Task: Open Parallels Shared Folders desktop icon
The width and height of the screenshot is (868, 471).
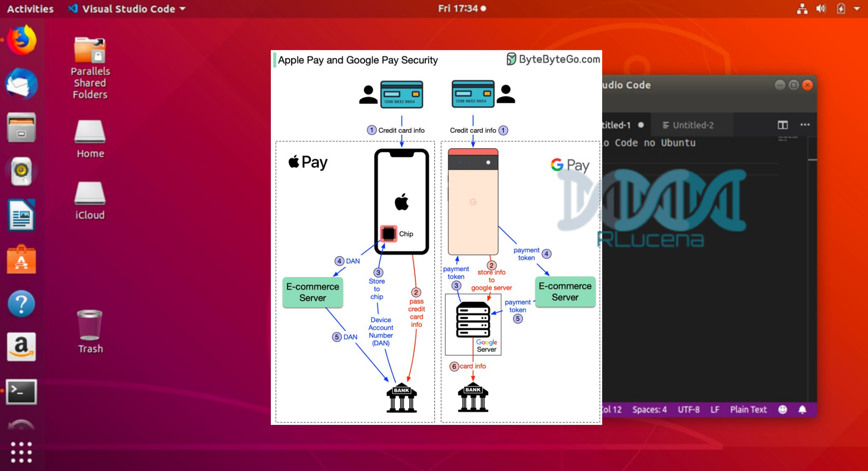Action: (90, 68)
